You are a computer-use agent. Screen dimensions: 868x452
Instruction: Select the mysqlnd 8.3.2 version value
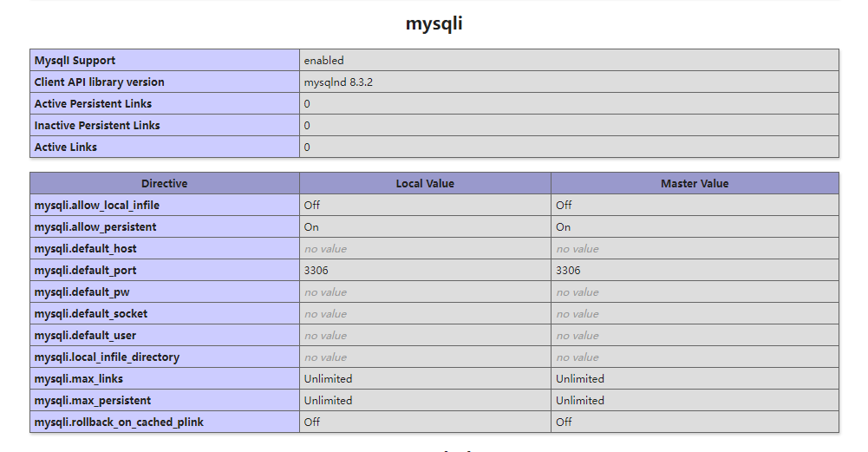coord(338,82)
